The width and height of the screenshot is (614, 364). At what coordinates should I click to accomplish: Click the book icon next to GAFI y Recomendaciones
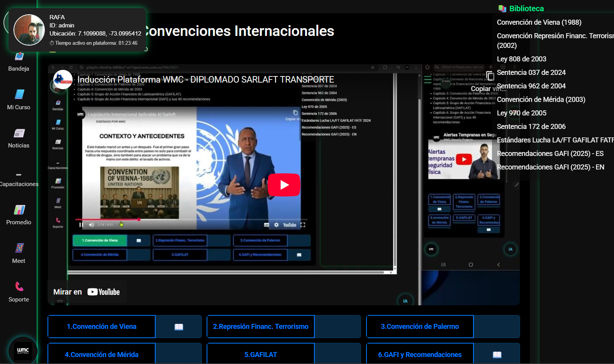pos(497,355)
